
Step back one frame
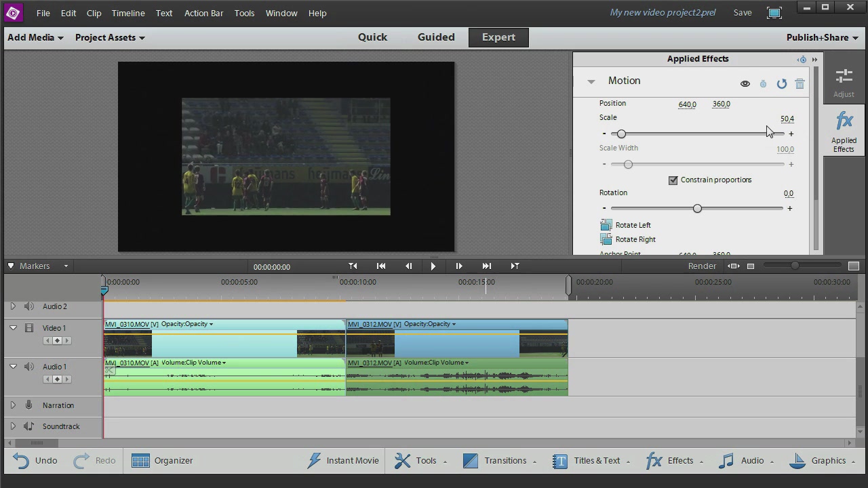408,266
